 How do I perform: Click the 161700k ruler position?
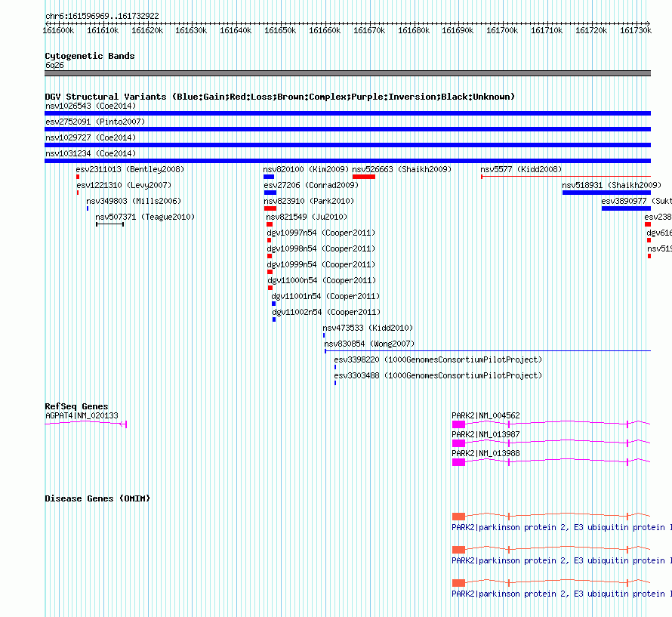502,30
